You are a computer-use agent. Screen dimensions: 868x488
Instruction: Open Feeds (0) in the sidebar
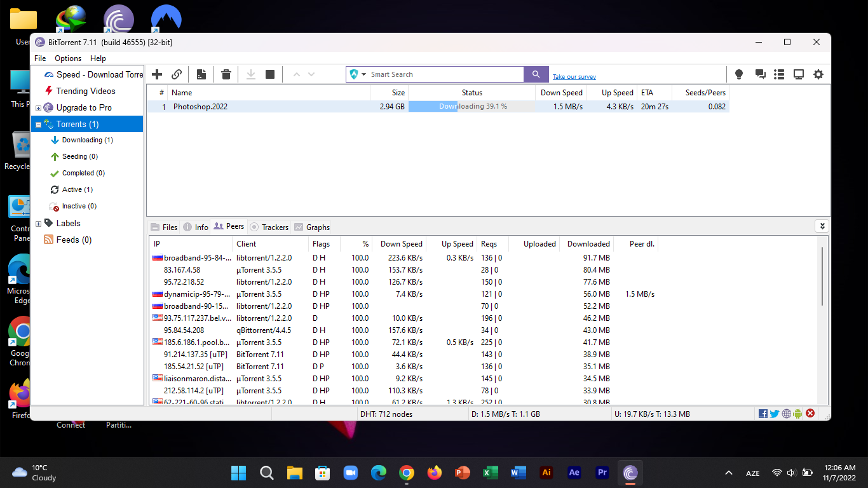tap(67, 240)
